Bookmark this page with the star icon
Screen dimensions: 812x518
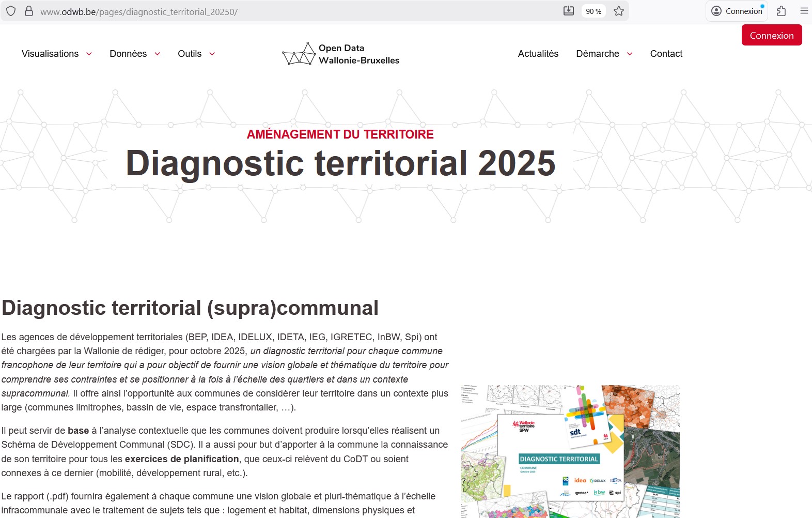click(619, 11)
